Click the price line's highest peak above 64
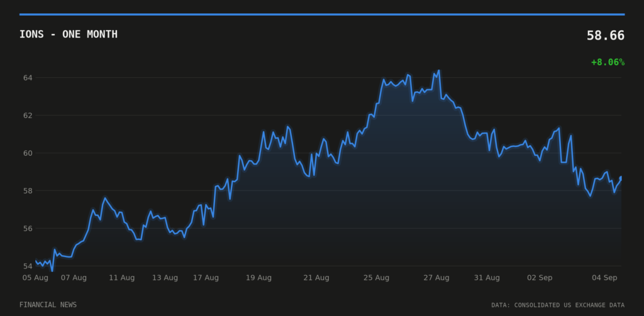The image size is (644, 316). [x=438, y=70]
